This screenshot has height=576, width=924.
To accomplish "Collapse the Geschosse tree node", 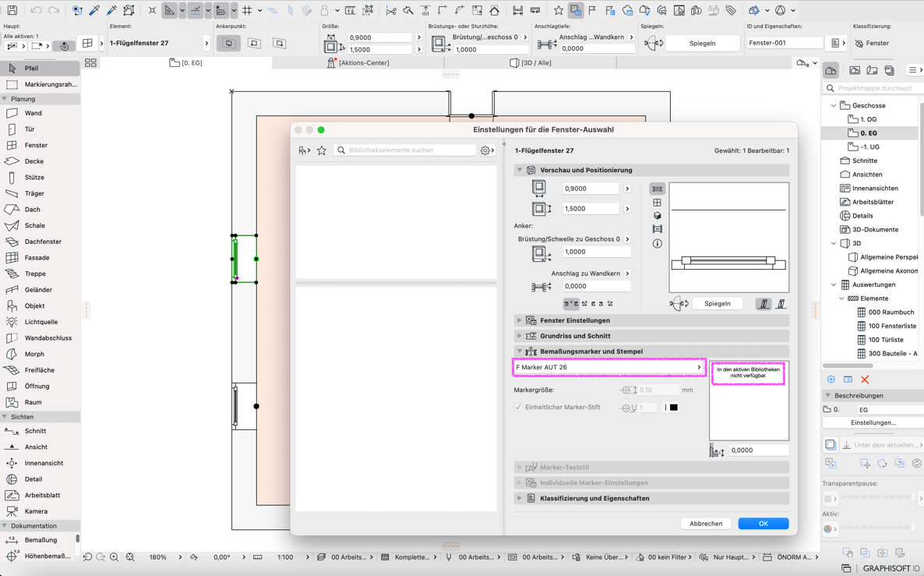I will point(834,105).
